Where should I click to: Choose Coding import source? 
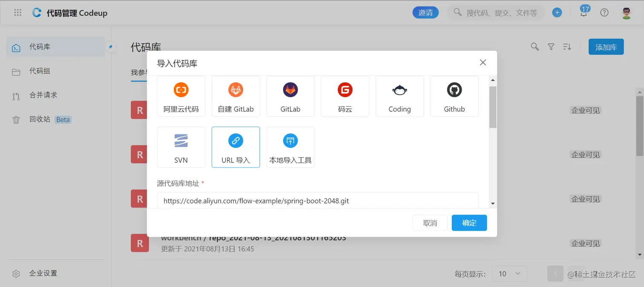400,96
